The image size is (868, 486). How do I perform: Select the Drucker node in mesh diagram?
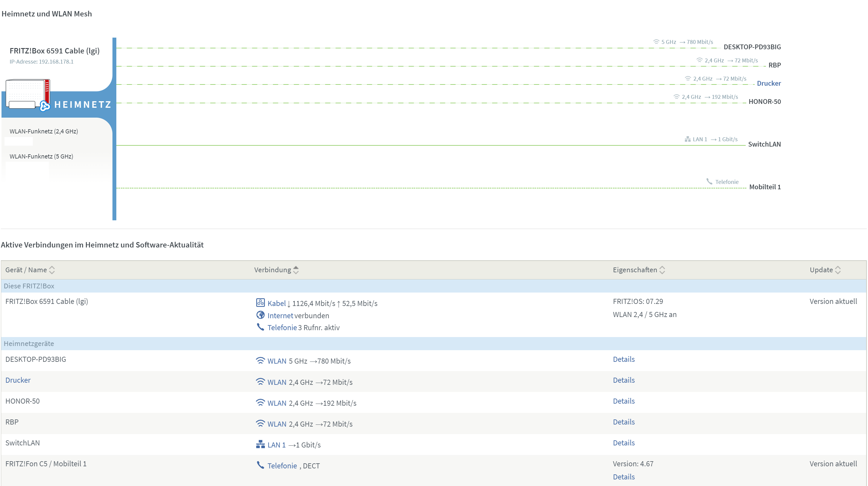(769, 83)
